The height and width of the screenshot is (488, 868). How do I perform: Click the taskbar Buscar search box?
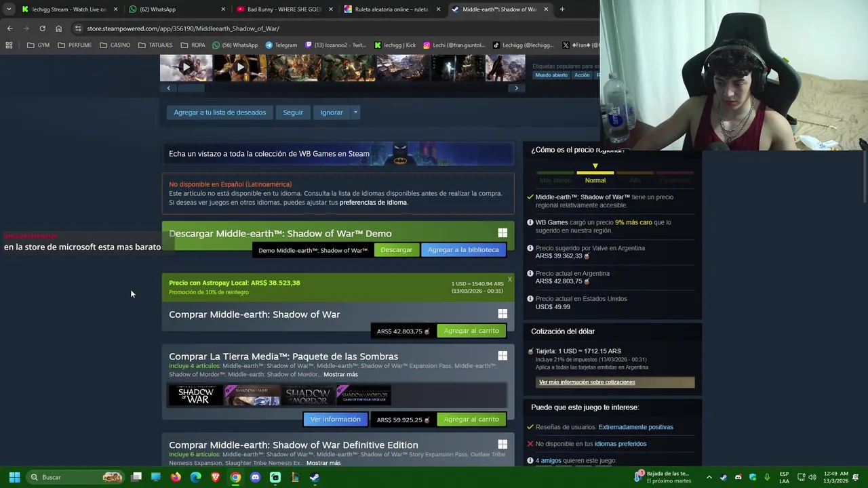(75, 477)
